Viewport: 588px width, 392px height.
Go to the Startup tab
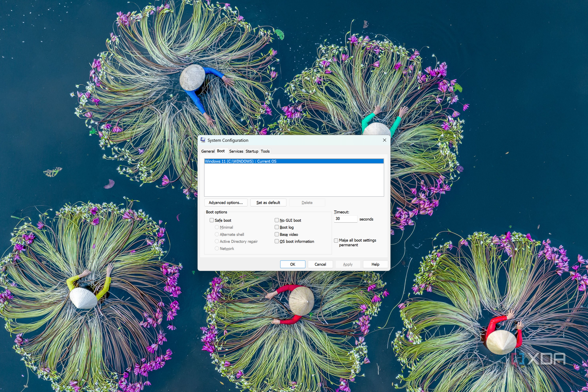coord(252,151)
